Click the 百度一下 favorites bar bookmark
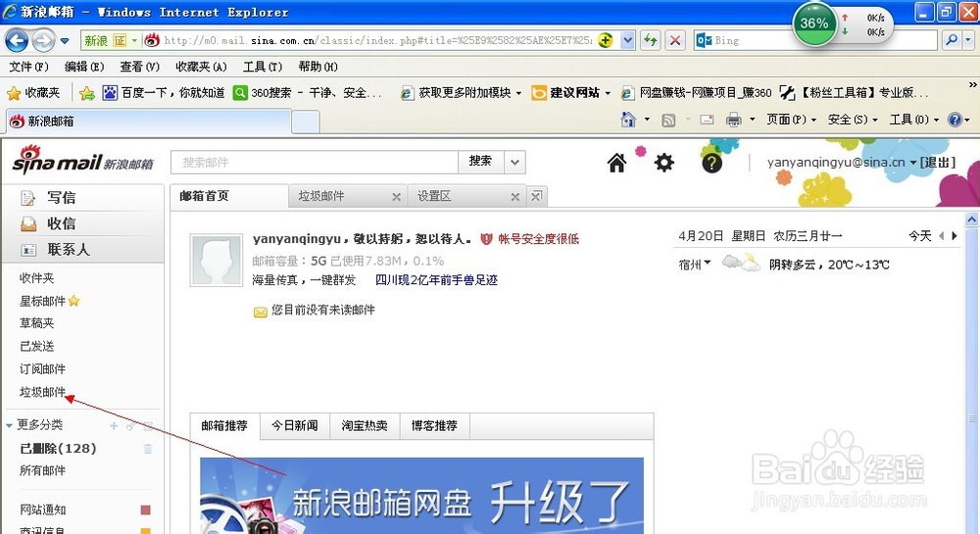 164,93
